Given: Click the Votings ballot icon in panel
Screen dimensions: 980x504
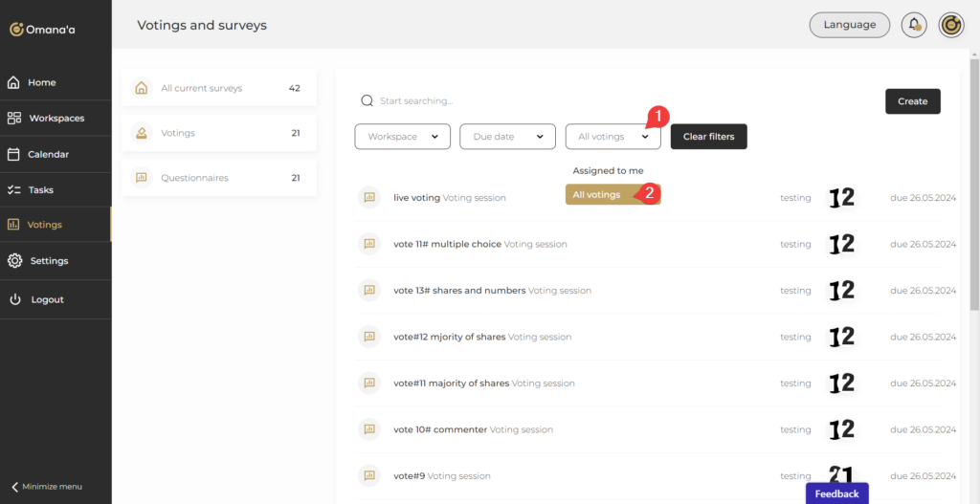Looking at the screenshot, I should click(x=142, y=133).
